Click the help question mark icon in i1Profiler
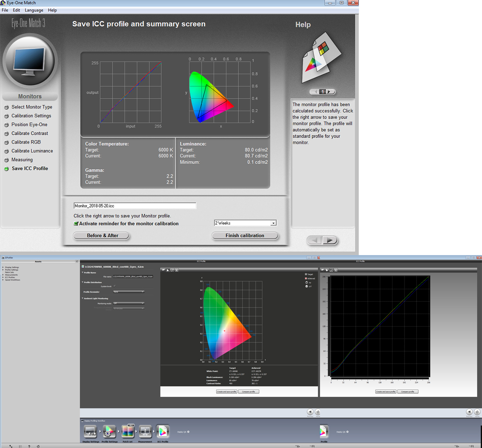482x448 pixels. coord(29,446)
